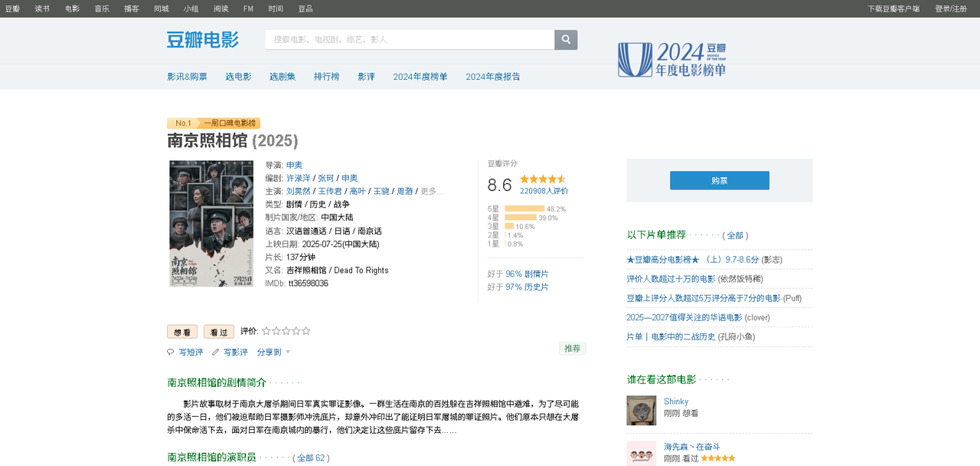Switch to the 选电影 tab
The width and height of the screenshot is (980, 466).
pyautogui.click(x=238, y=77)
